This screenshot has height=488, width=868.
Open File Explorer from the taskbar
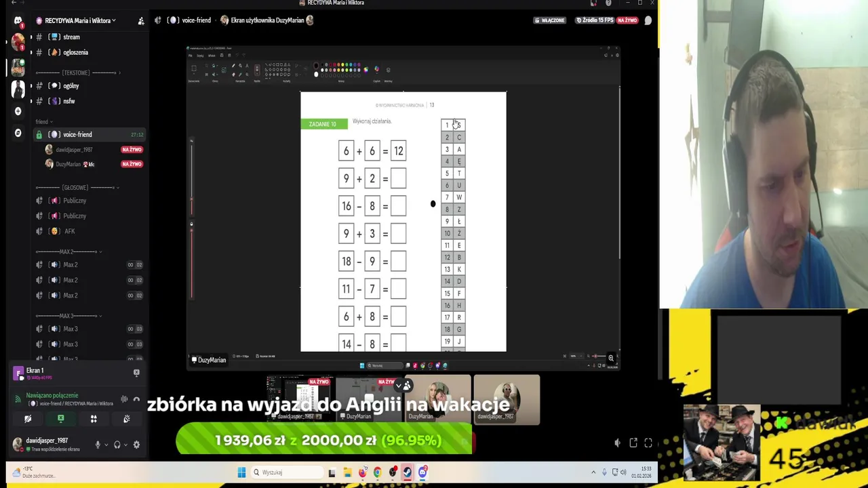pos(347,472)
